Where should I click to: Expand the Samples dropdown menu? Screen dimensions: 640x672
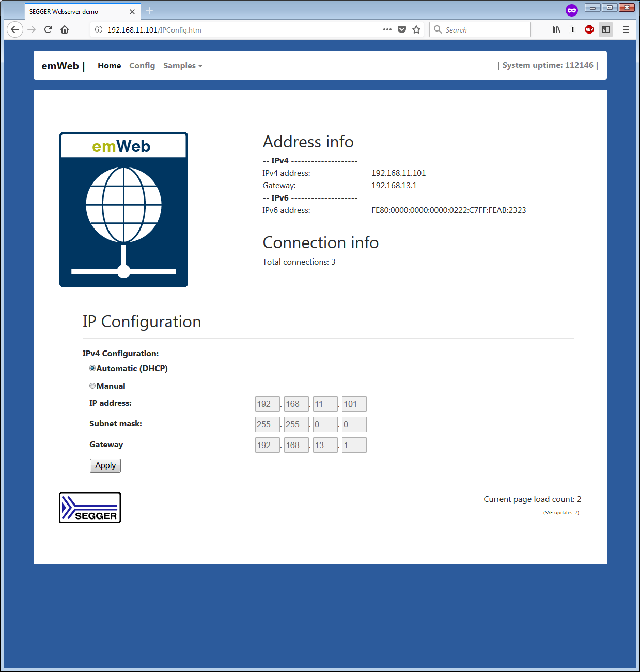pyautogui.click(x=183, y=66)
